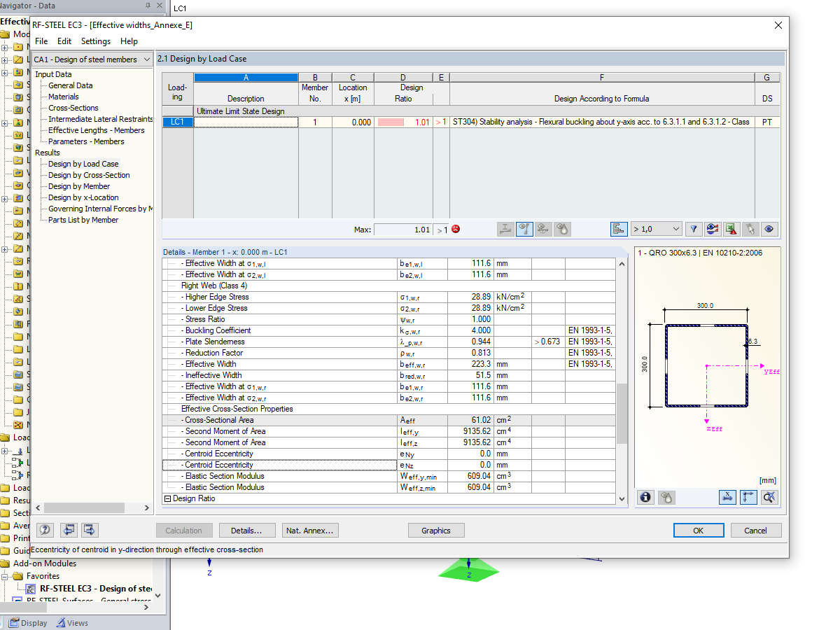This screenshot has width=840, height=630.
Task: Click the next table navigation icon
Action: click(x=89, y=530)
